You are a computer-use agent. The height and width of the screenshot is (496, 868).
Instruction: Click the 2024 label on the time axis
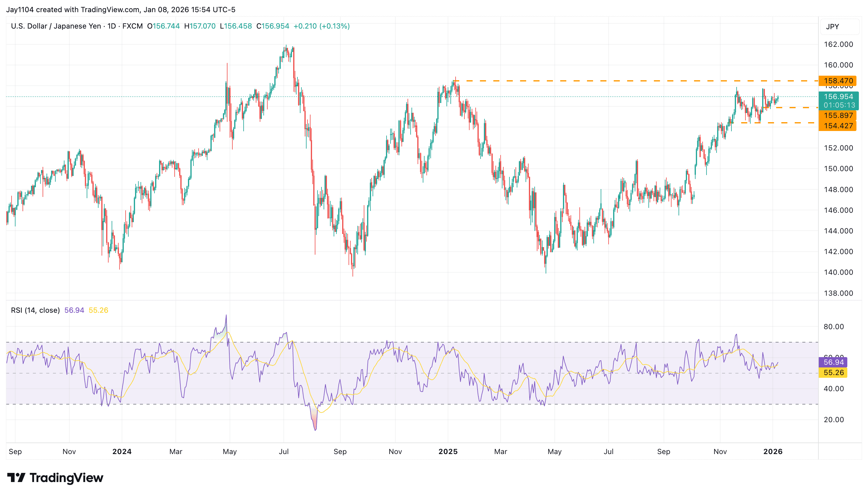[122, 451]
